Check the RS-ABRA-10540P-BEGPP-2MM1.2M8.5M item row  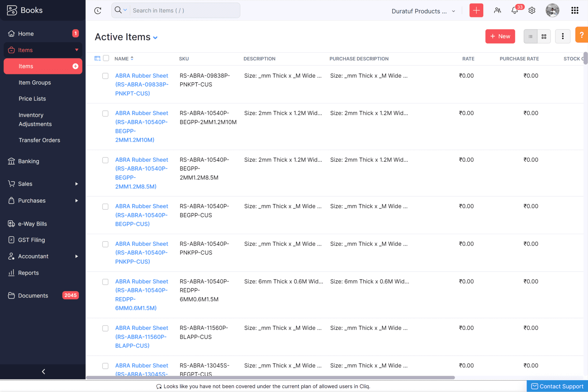pyautogui.click(x=105, y=160)
